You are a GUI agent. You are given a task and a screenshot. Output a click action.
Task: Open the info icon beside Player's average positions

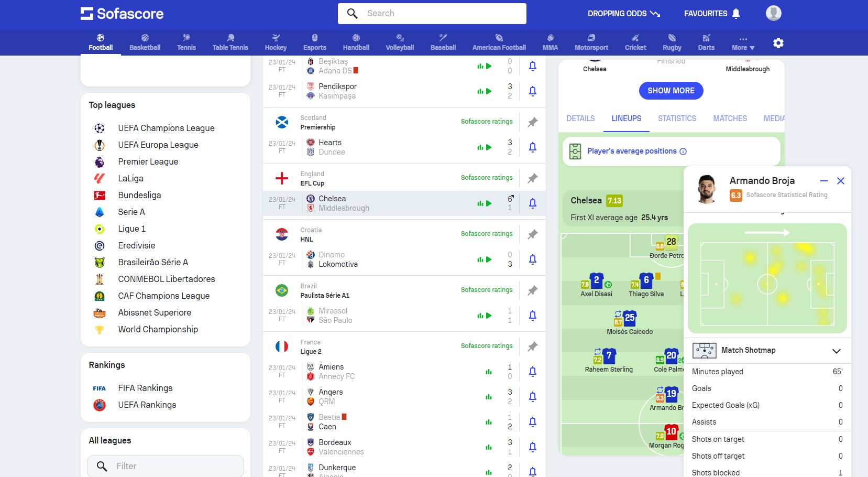coord(683,151)
